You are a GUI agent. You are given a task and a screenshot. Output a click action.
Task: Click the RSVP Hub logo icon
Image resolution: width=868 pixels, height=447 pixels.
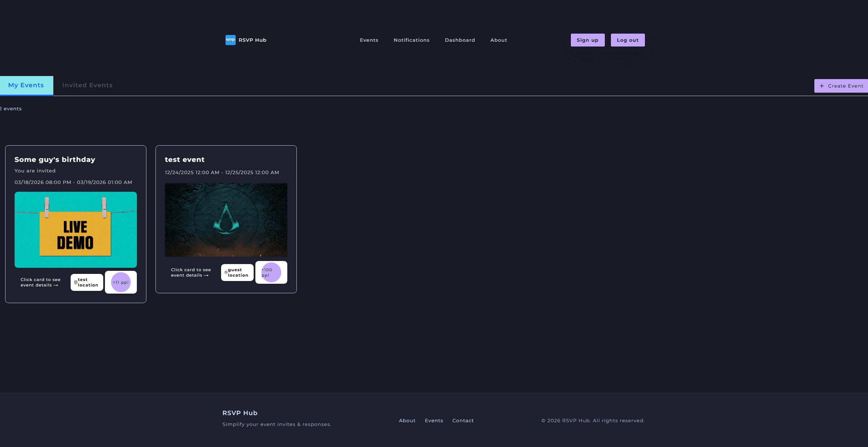(230, 40)
